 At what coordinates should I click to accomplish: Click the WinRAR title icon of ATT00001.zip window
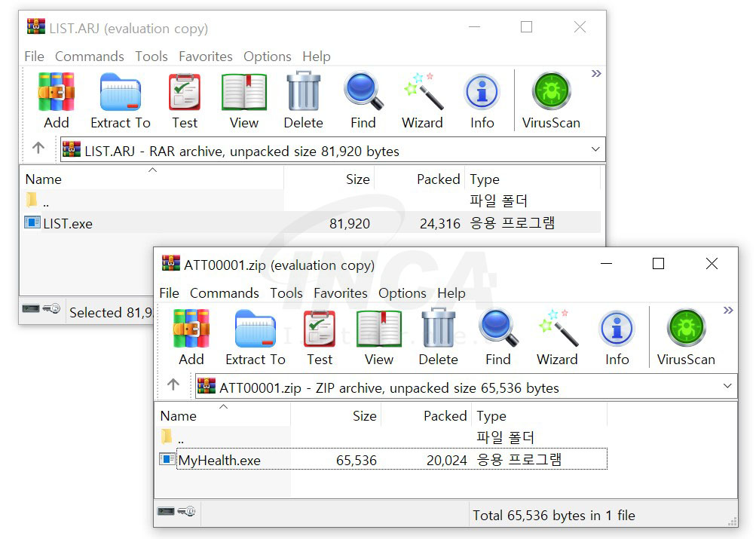click(x=171, y=264)
